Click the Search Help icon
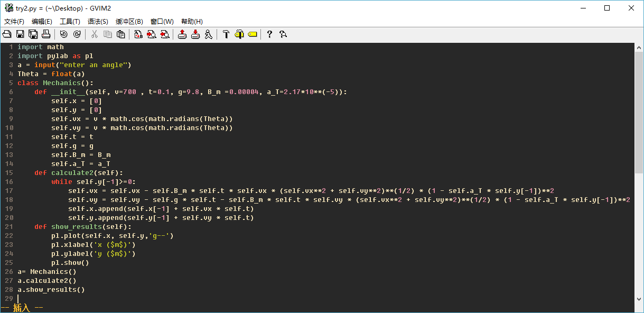The image size is (644, 313). 283,34
